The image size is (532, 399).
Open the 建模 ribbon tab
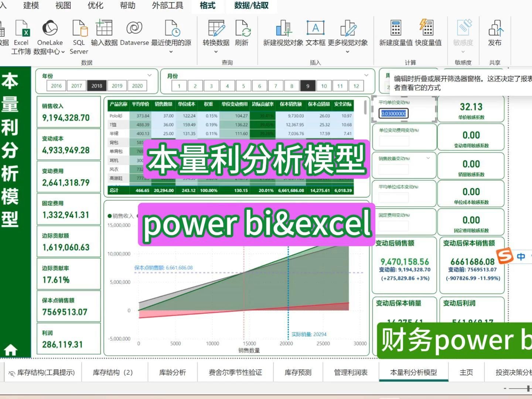[x=31, y=6]
